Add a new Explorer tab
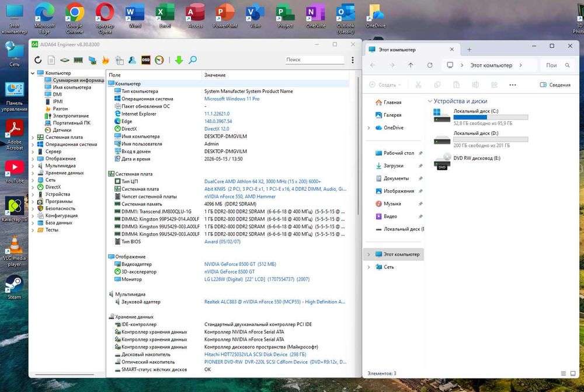Screen dimensions: 584x392 [470, 50]
